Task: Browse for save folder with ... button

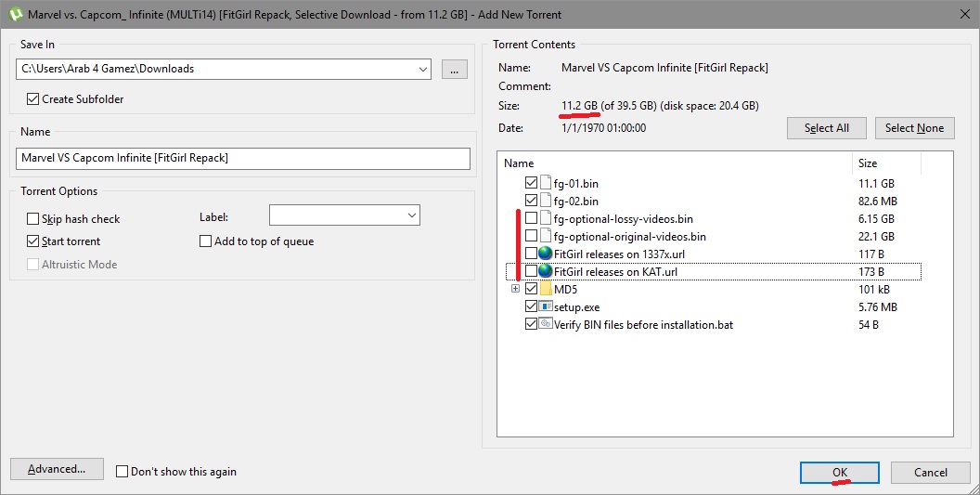Action: [455, 69]
